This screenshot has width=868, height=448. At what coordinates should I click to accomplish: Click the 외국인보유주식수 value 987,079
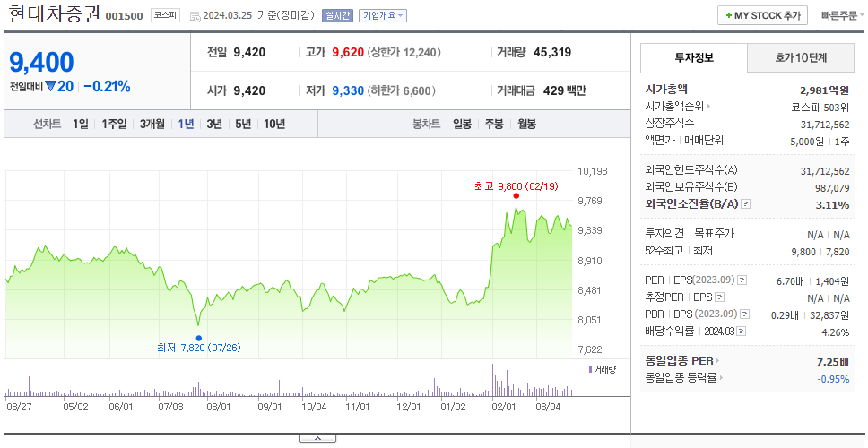point(832,188)
